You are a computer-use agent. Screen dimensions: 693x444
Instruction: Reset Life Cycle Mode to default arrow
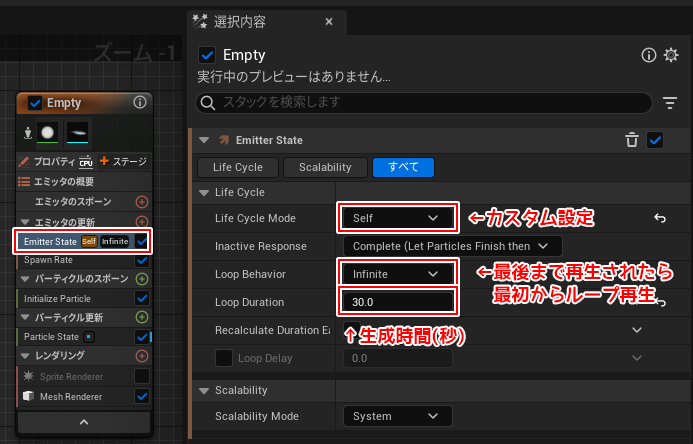coord(660,218)
